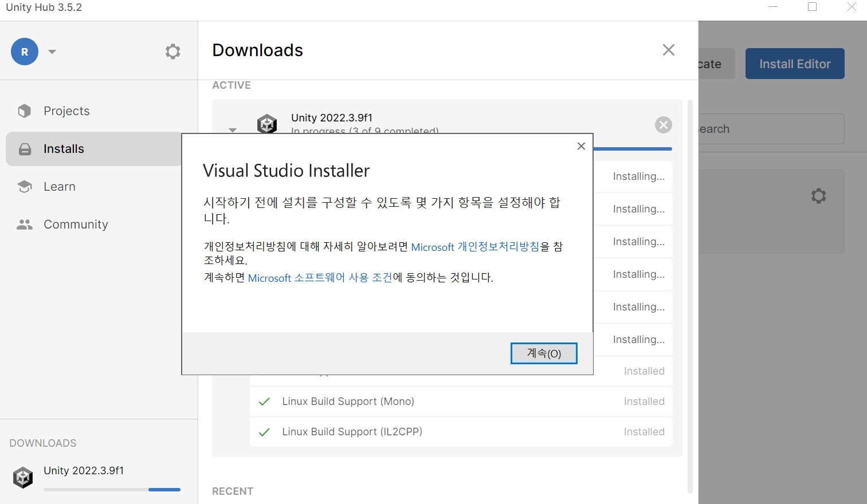
Task: Click checkmark beside Linux Build Support (IL2CPP)
Action: click(x=264, y=432)
